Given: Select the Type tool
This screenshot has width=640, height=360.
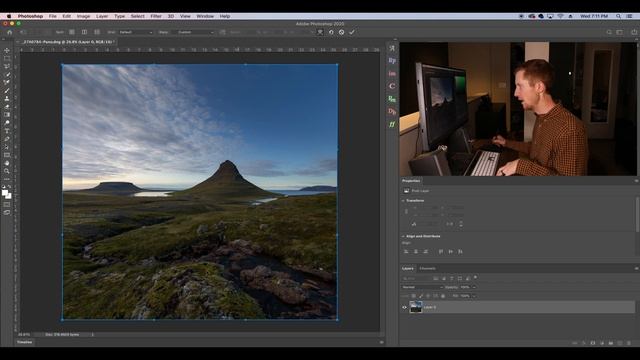Looking at the screenshot, I should tap(7, 131).
